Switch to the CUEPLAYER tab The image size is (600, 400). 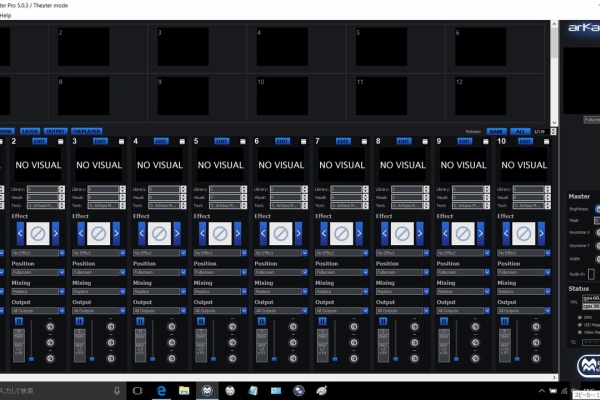click(x=86, y=131)
